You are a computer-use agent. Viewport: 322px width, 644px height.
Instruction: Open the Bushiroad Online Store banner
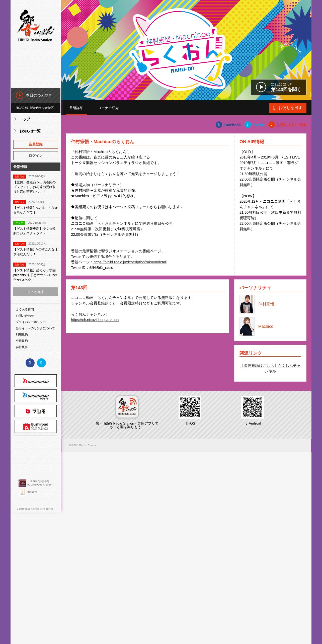(x=36, y=426)
